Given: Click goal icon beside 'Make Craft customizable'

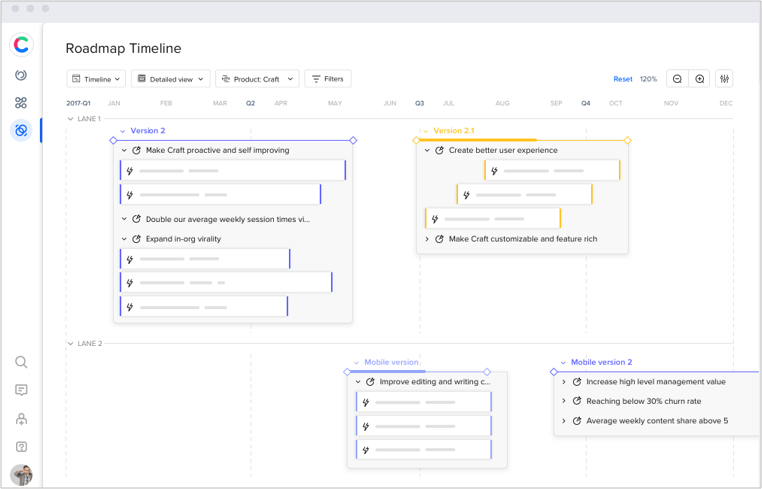Looking at the screenshot, I should tap(439, 239).
